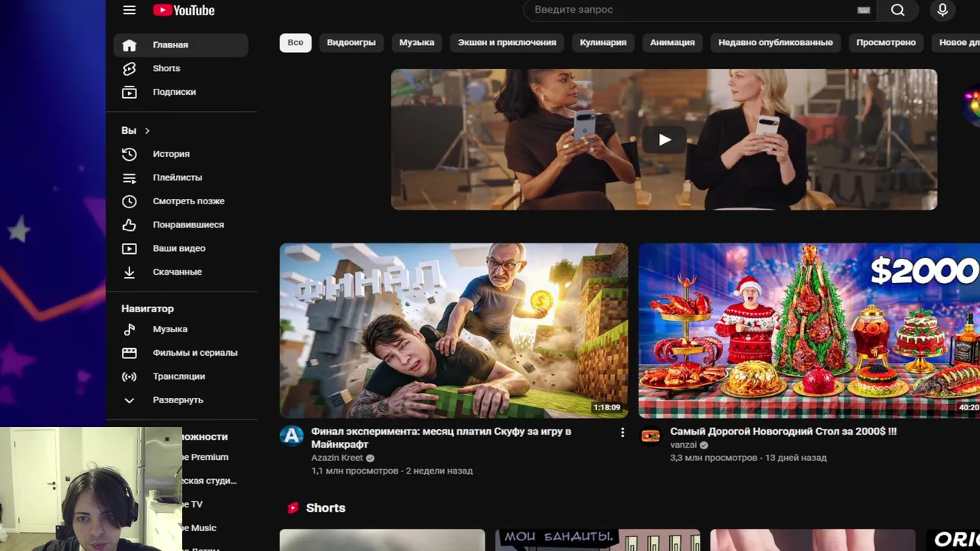Click the Скачанные download icon
This screenshot has height=551, width=980.
pyautogui.click(x=129, y=272)
